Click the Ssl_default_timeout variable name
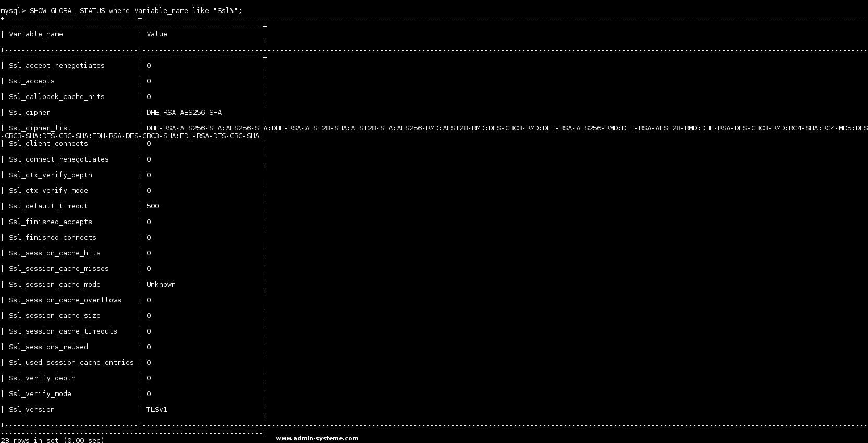Screen dimensions: 868x443 (x=48, y=206)
